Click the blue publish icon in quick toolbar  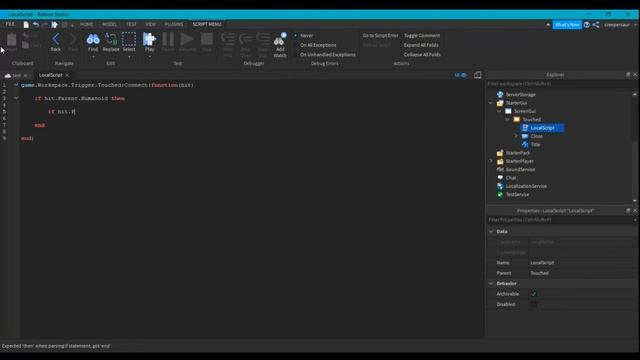click(54, 24)
